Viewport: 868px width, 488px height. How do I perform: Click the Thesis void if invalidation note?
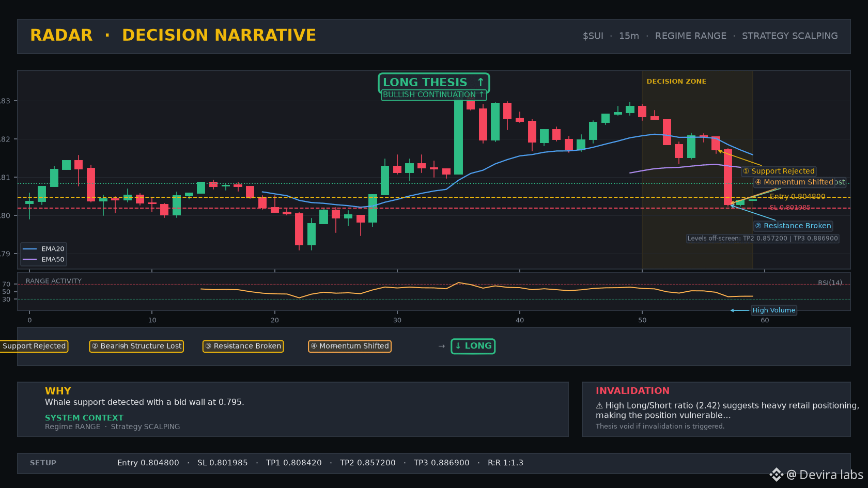[660, 427]
